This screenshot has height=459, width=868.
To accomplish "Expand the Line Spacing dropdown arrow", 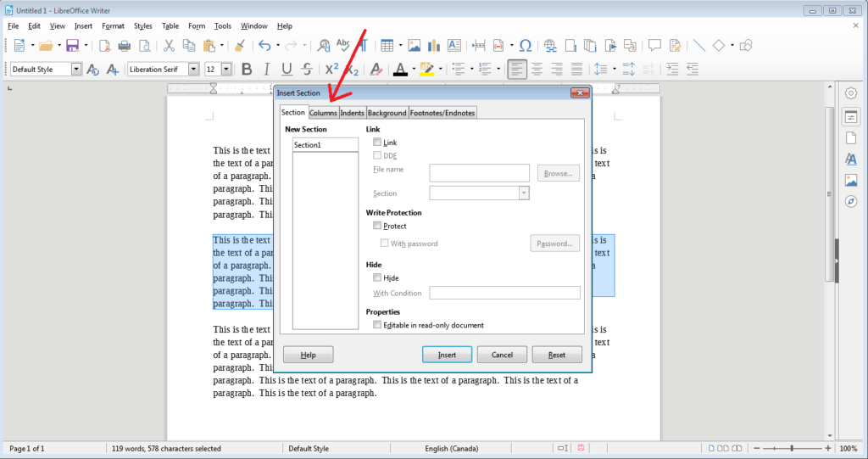I will [615, 70].
